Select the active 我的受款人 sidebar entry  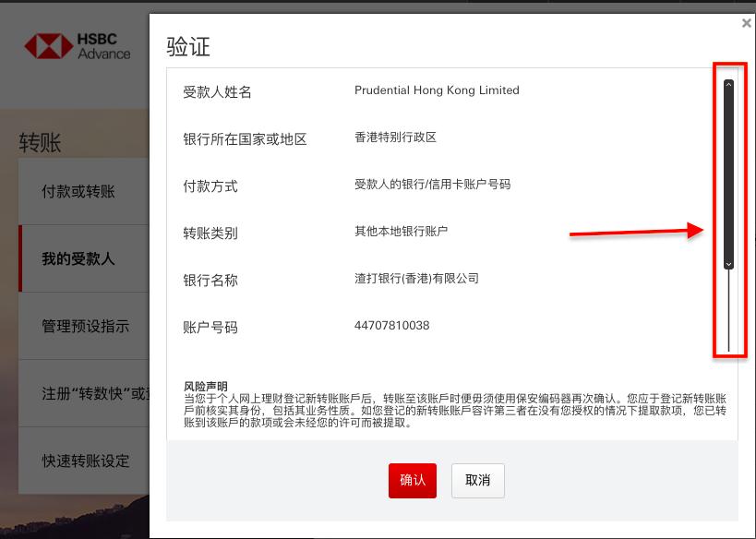[x=78, y=258]
